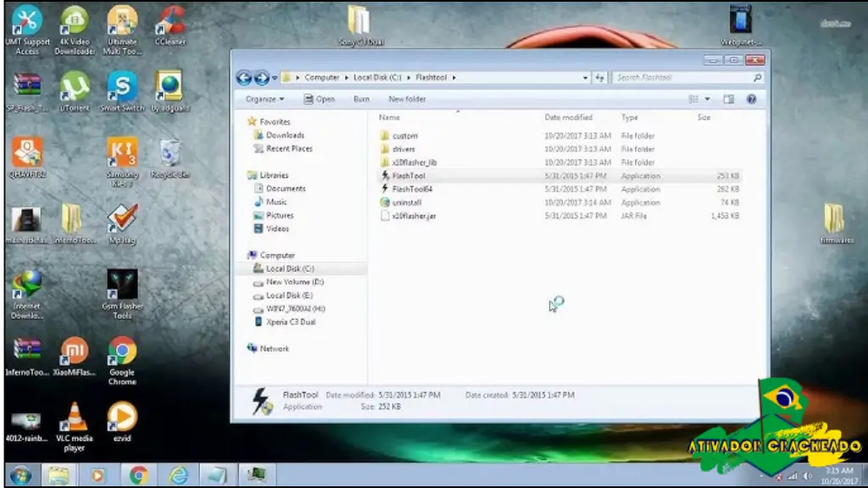
Task: Open Google Chrome desktop shortcut
Action: (x=122, y=361)
